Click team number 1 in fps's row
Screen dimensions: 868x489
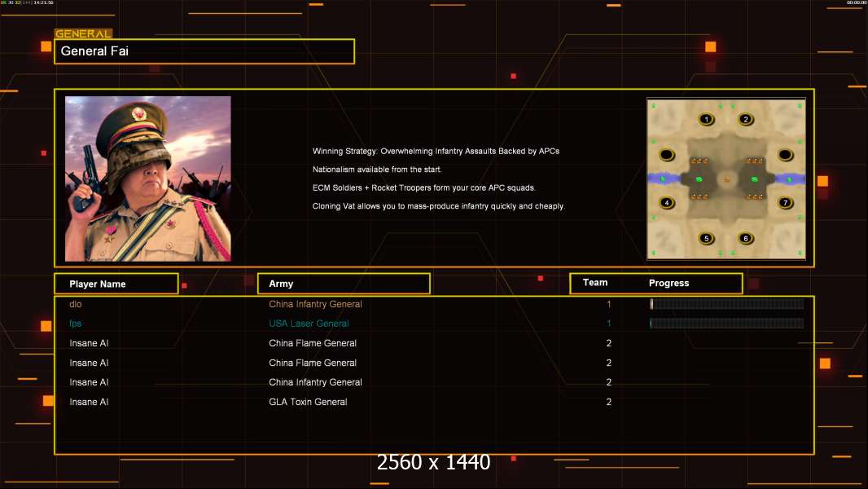(608, 324)
